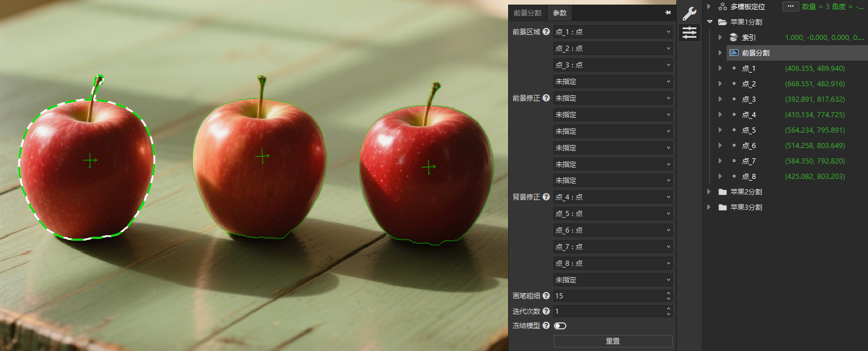Collapse the 苹果1分割 folder
868x351 pixels.
point(710,22)
